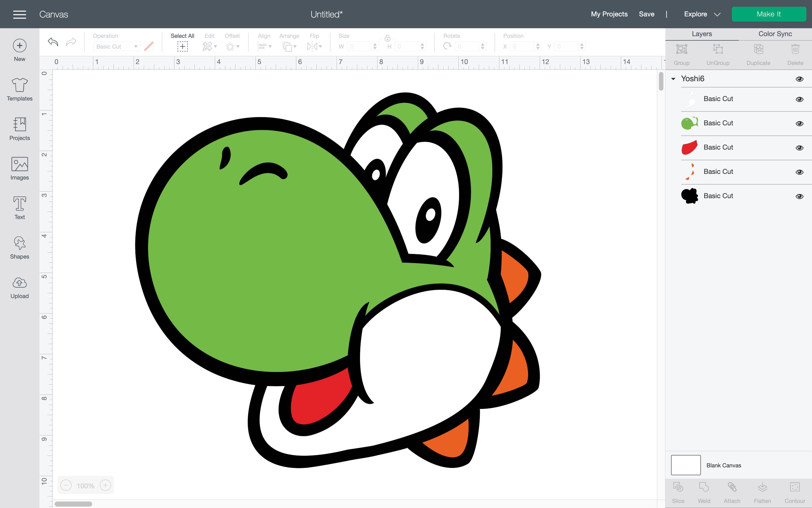Click the Undo arrow
This screenshot has height=508, width=812.
click(x=53, y=42)
